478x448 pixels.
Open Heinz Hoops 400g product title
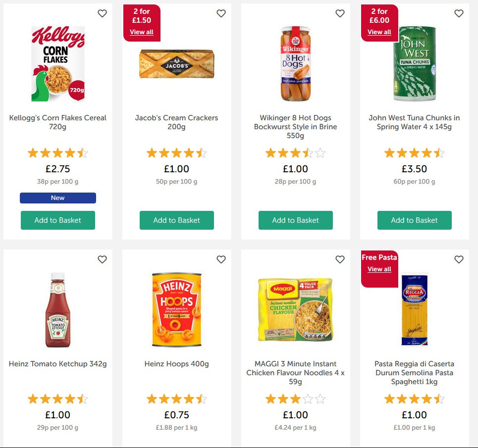pyautogui.click(x=177, y=364)
